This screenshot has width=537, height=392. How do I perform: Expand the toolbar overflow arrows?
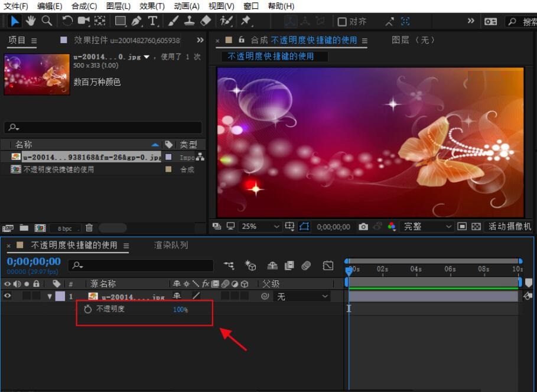click(471, 21)
